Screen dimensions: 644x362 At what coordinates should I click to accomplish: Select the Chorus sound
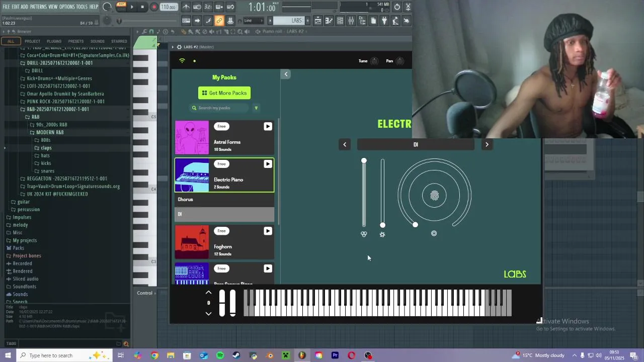point(224,200)
